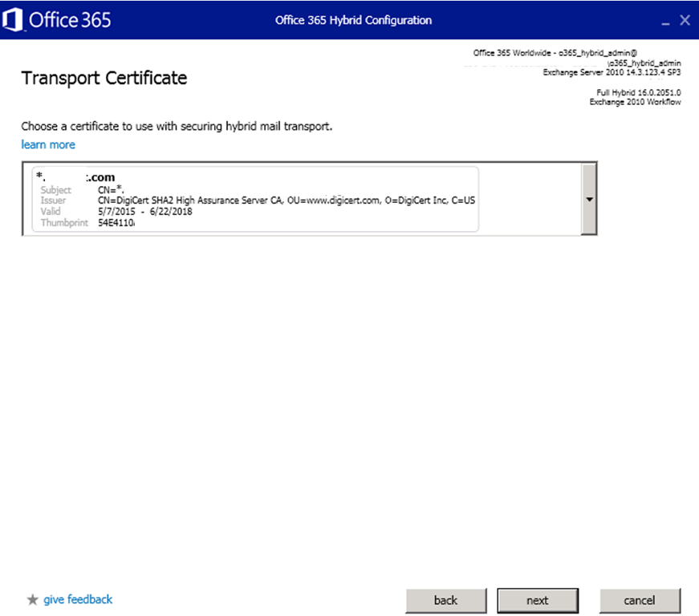This screenshot has height=616, width=699.
Task: Click the Exchange Server 2010 14.3.123.4 SP3 text
Action: (x=612, y=72)
